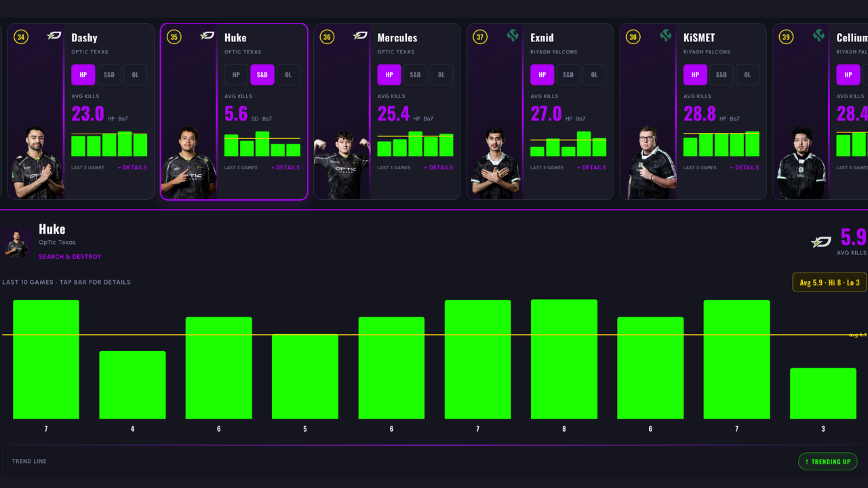
Task: Click Exnid's last 5 games mini chart
Action: point(568,144)
